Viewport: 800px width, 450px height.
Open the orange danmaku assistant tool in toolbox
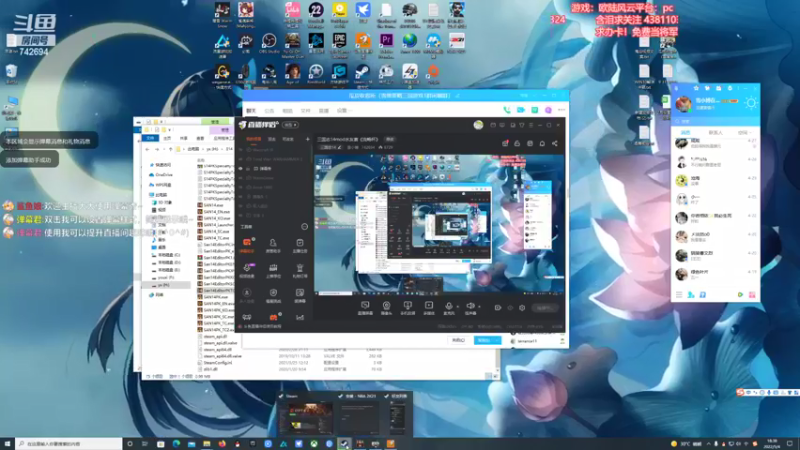coord(247,244)
